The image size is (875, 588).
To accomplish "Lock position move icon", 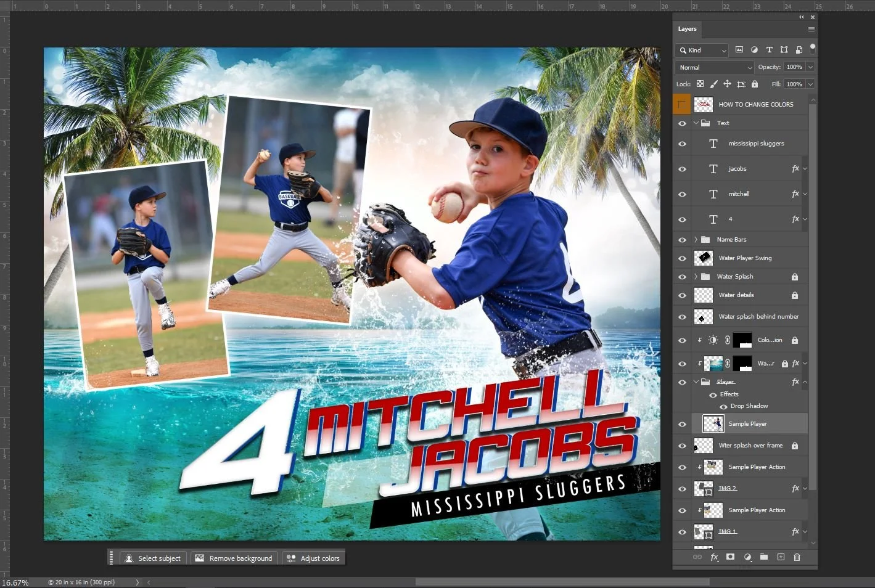I will tap(727, 84).
